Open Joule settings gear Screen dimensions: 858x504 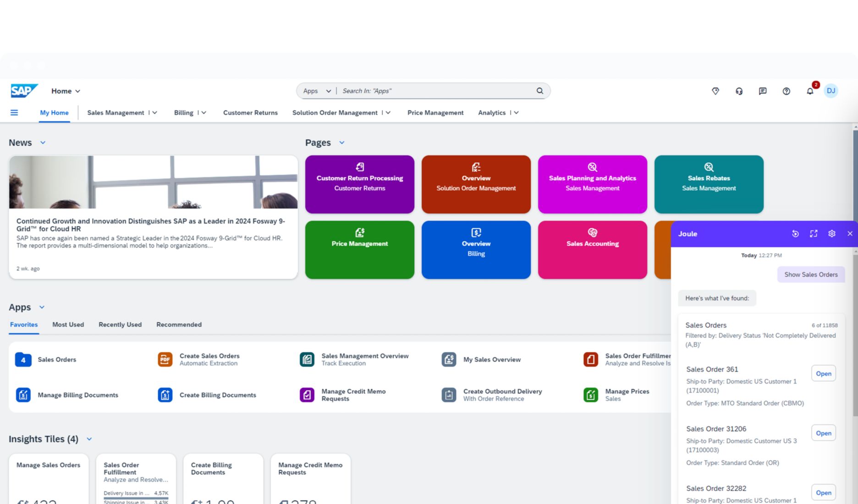(x=832, y=234)
